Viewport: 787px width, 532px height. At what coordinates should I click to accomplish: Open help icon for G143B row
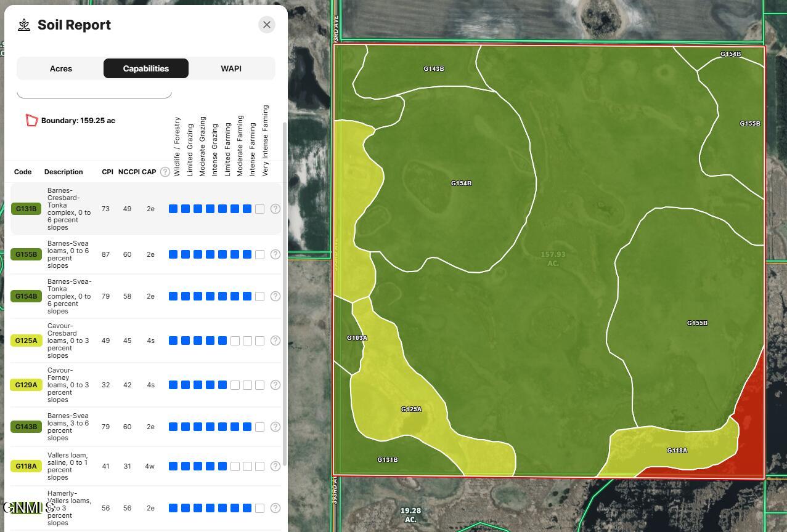click(x=275, y=427)
